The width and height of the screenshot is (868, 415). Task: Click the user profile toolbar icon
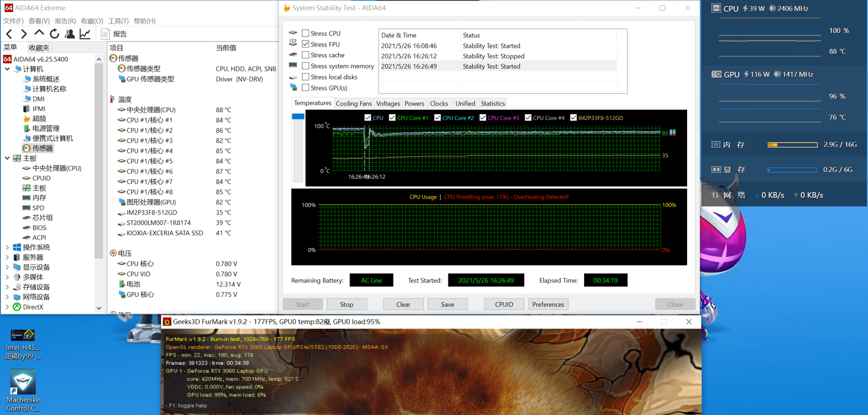click(70, 34)
